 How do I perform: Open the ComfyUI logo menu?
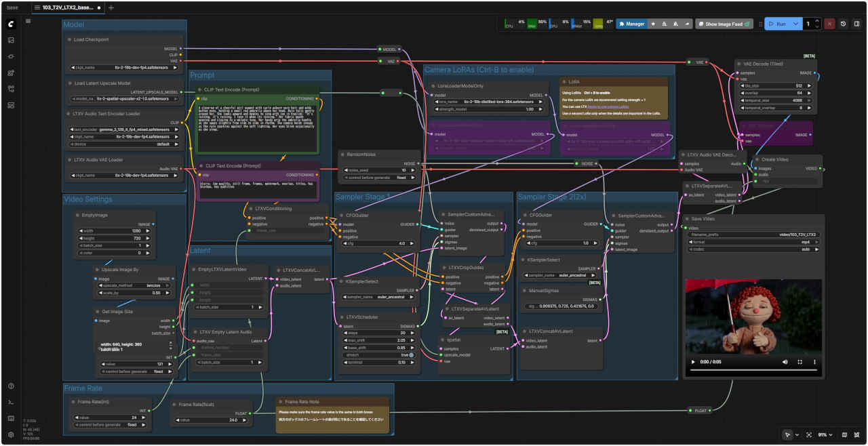[x=11, y=24]
